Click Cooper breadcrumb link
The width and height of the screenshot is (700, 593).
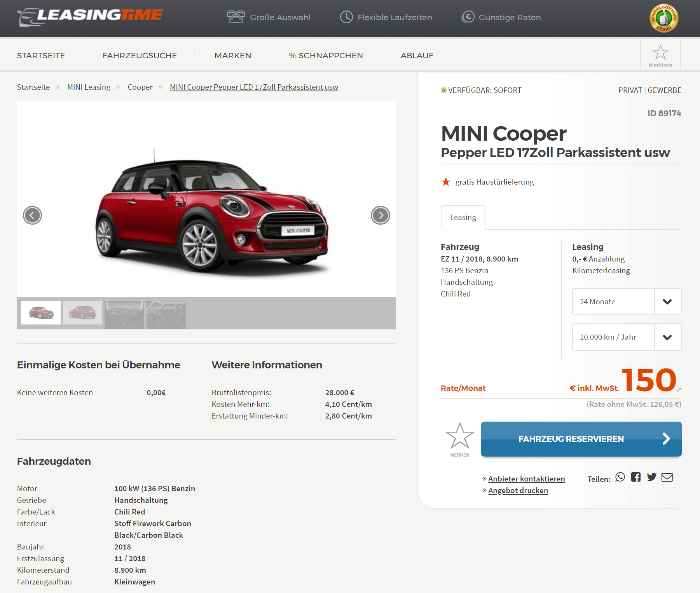(x=140, y=87)
